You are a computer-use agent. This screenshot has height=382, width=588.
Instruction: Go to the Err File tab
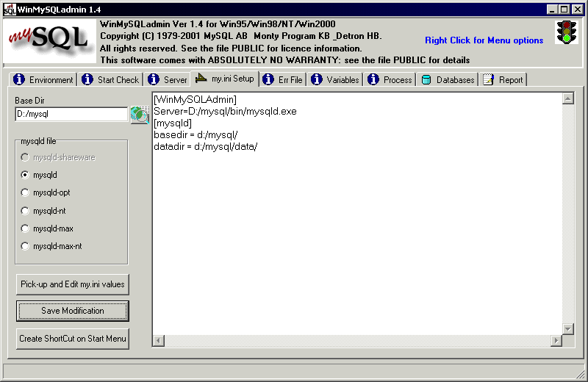[x=282, y=79]
